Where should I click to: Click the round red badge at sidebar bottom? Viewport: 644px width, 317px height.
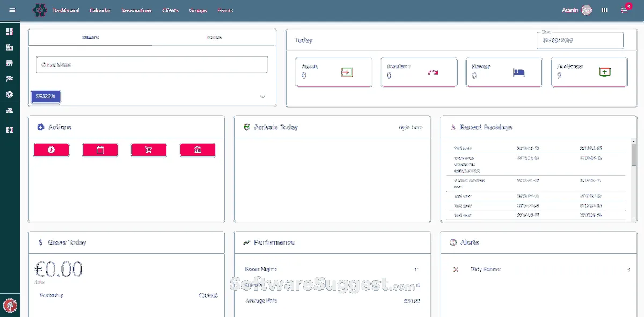tap(10, 306)
